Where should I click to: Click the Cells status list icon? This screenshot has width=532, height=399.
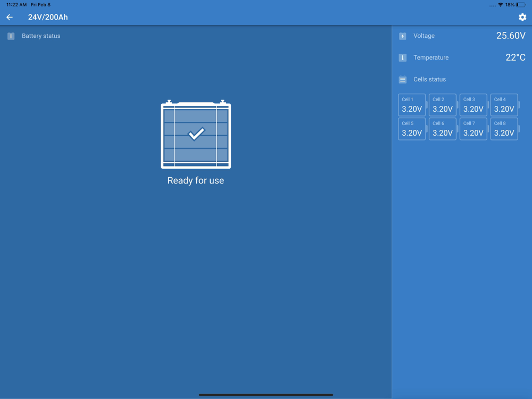(403, 79)
